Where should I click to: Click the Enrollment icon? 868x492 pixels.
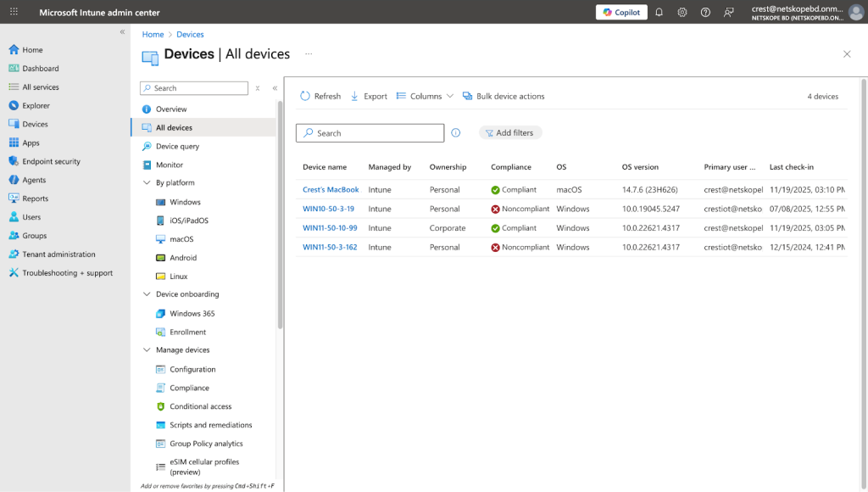point(160,332)
